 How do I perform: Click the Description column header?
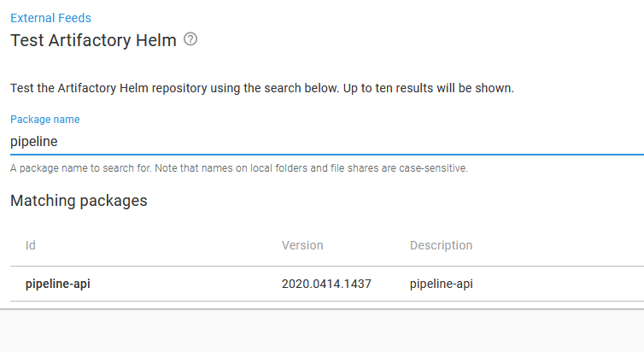[441, 245]
